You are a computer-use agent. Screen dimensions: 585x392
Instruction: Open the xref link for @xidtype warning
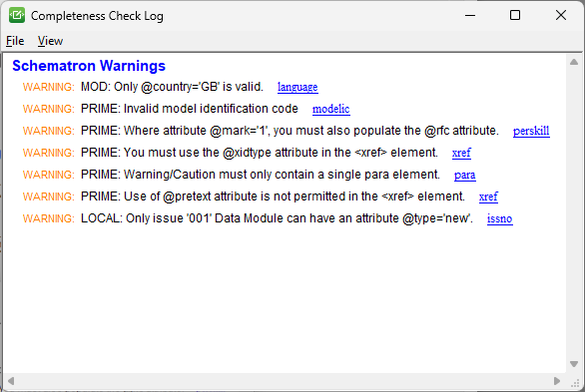click(x=461, y=153)
